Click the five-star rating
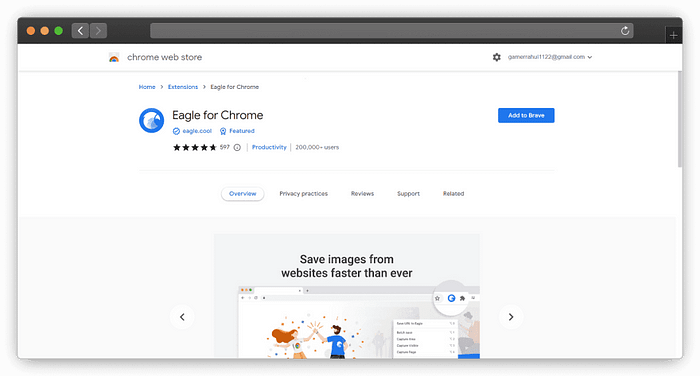Viewport: 700px width, 376px height. [195, 147]
